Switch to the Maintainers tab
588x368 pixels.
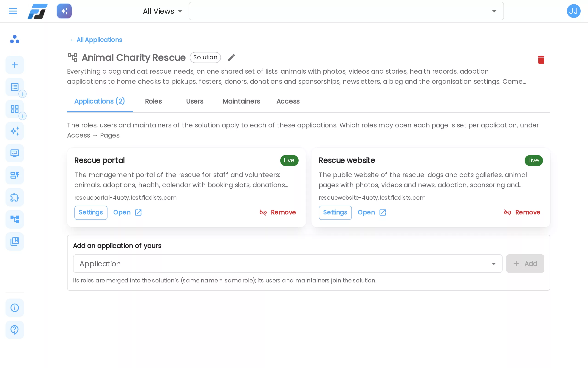(241, 101)
